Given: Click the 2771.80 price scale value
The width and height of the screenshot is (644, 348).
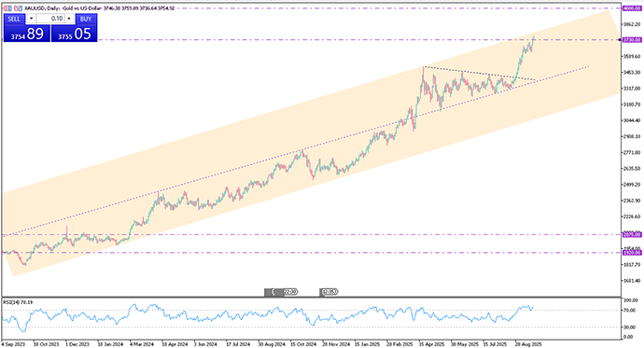Looking at the screenshot, I should click(632, 152).
